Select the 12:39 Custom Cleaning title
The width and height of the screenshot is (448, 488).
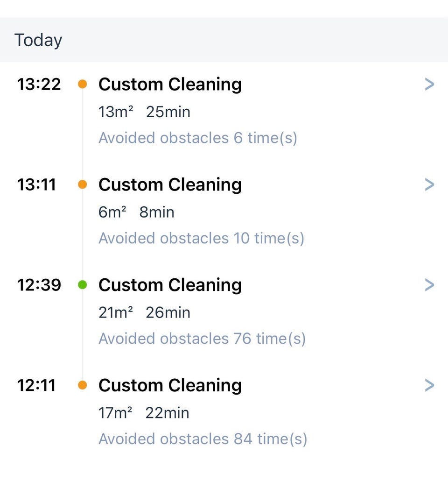170,285
